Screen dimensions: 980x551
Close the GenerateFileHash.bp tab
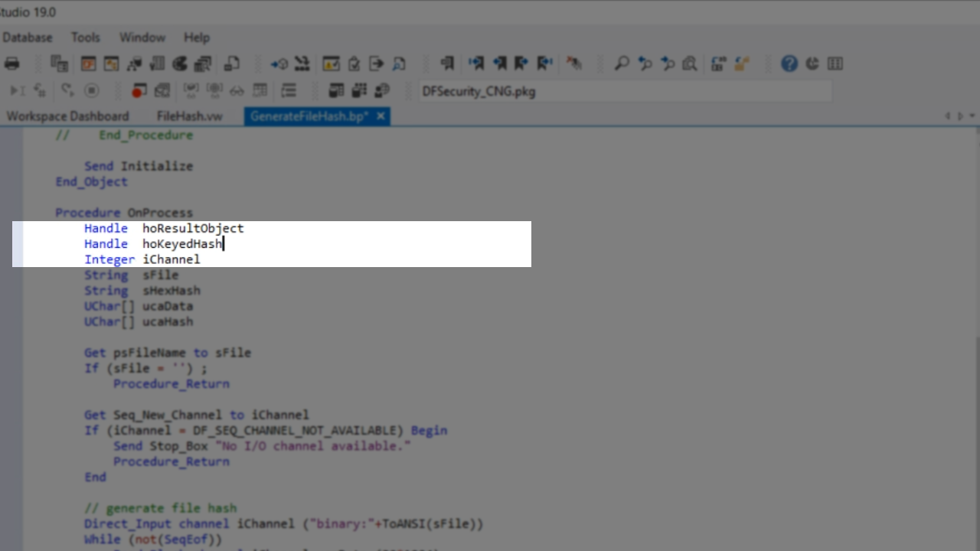[x=381, y=116]
